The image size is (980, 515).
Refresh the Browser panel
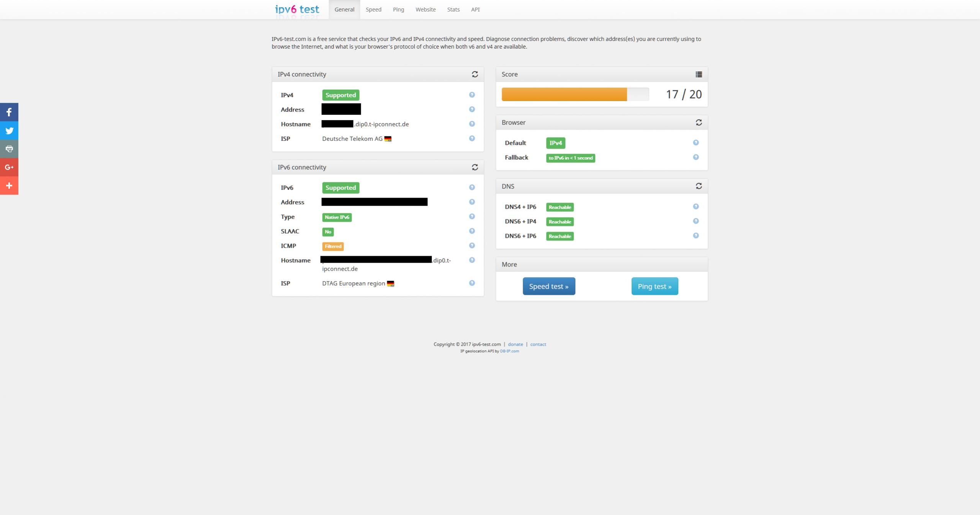(699, 123)
